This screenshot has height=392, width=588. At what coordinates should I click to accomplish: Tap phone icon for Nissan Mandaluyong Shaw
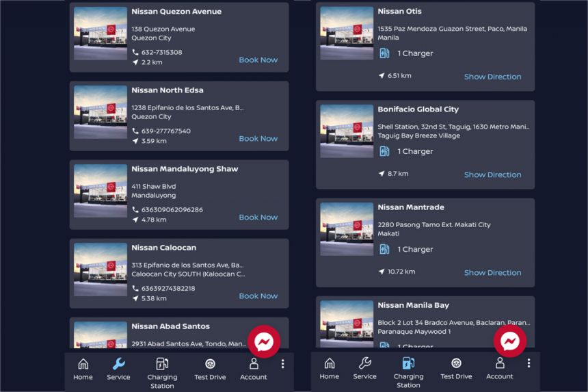coord(135,210)
